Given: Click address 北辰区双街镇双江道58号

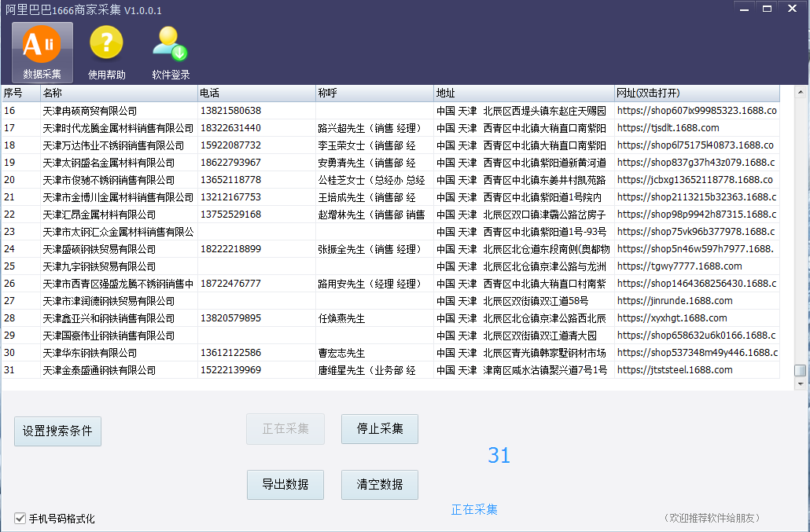Looking at the screenshot, I should click(536, 301).
